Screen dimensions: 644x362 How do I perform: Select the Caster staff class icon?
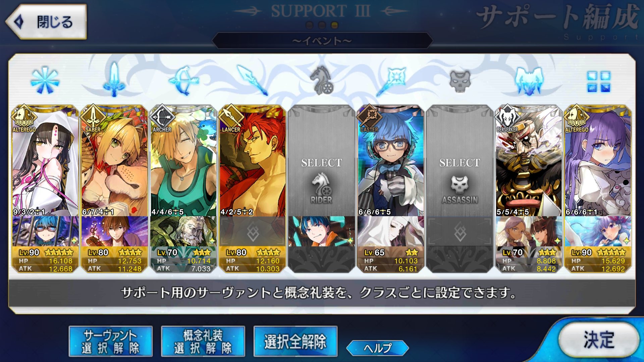(391, 80)
